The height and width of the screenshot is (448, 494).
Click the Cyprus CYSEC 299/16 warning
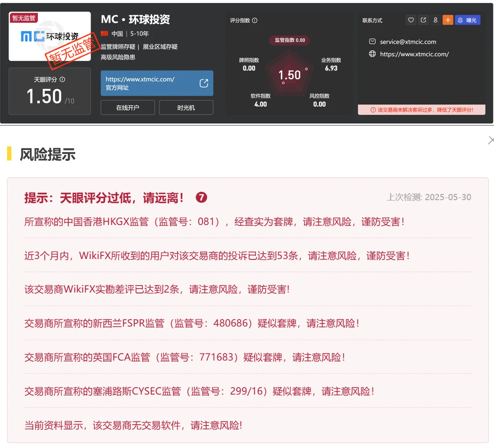pos(199,391)
